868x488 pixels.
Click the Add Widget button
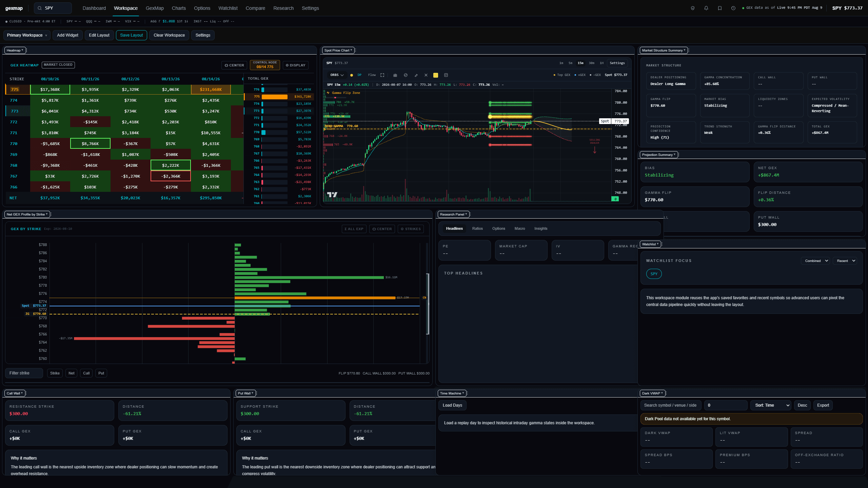pos(67,35)
